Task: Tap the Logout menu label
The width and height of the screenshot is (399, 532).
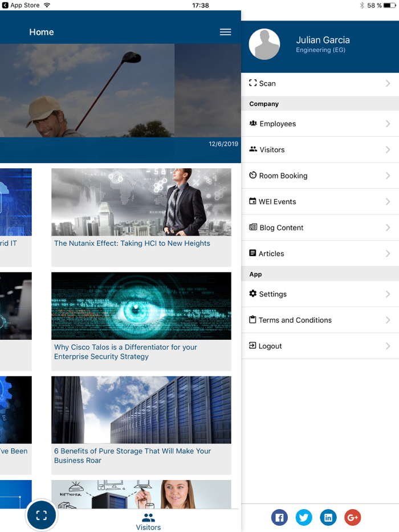Action: click(270, 346)
